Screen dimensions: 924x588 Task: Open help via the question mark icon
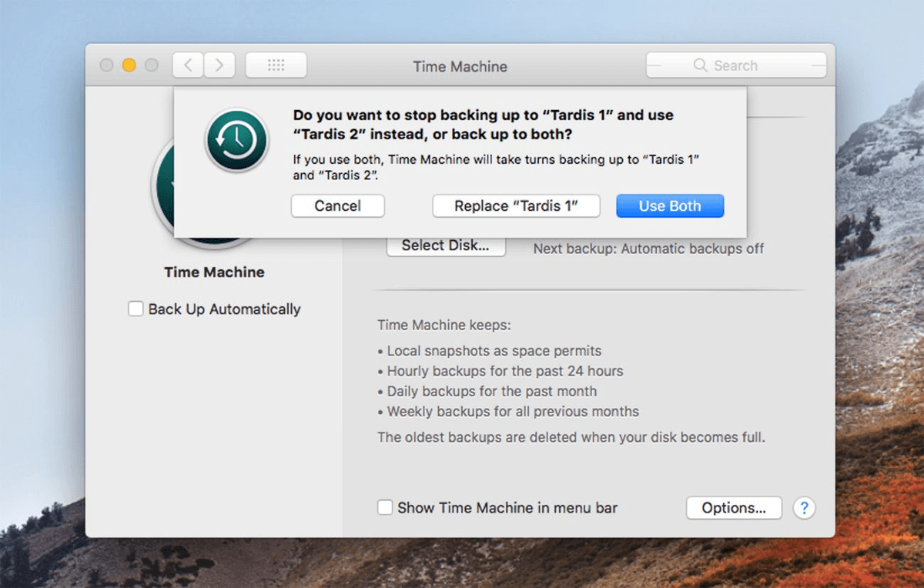(x=804, y=508)
